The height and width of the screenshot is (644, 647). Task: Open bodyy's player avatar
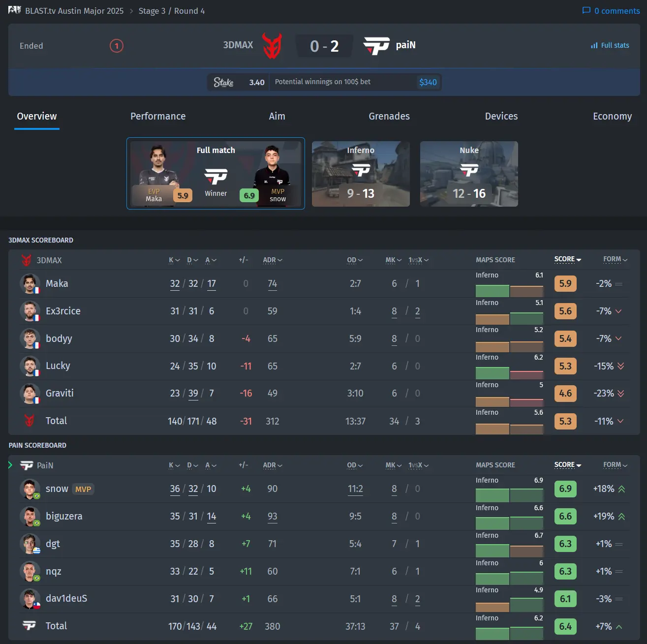click(x=30, y=338)
